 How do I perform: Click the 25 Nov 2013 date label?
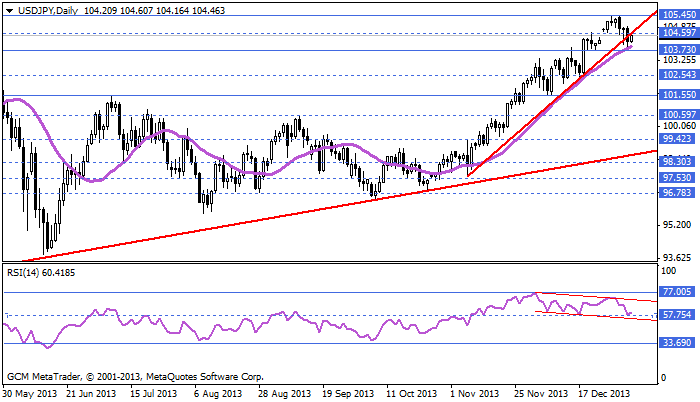(x=541, y=394)
